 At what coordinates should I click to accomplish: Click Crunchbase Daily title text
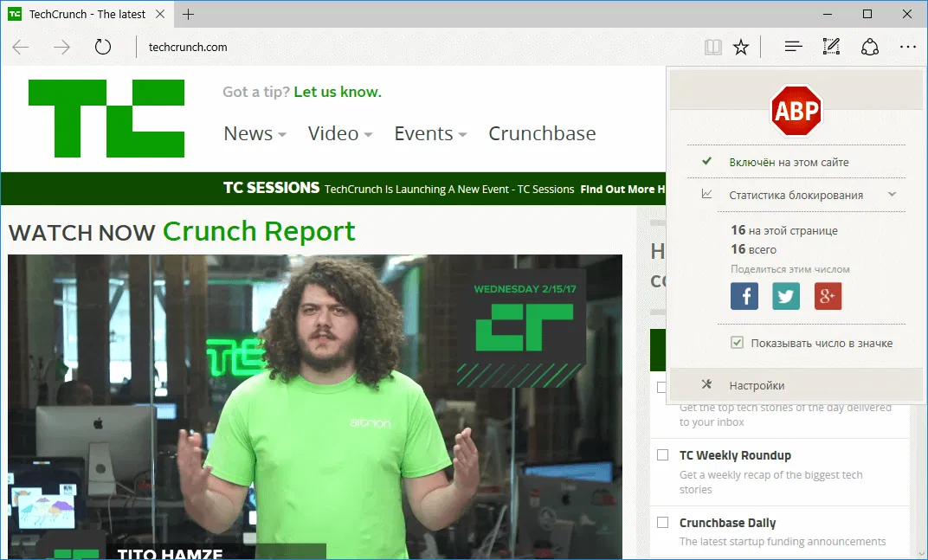(x=727, y=523)
